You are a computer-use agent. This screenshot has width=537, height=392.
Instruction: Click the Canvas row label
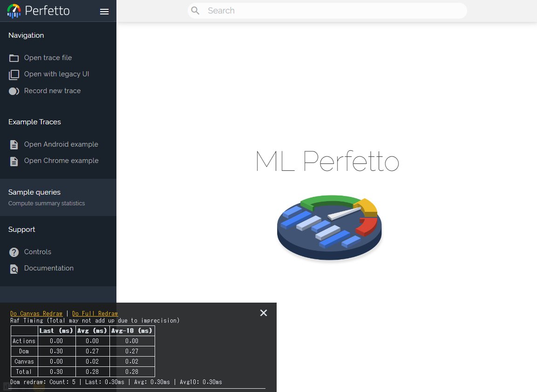[24, 362]
